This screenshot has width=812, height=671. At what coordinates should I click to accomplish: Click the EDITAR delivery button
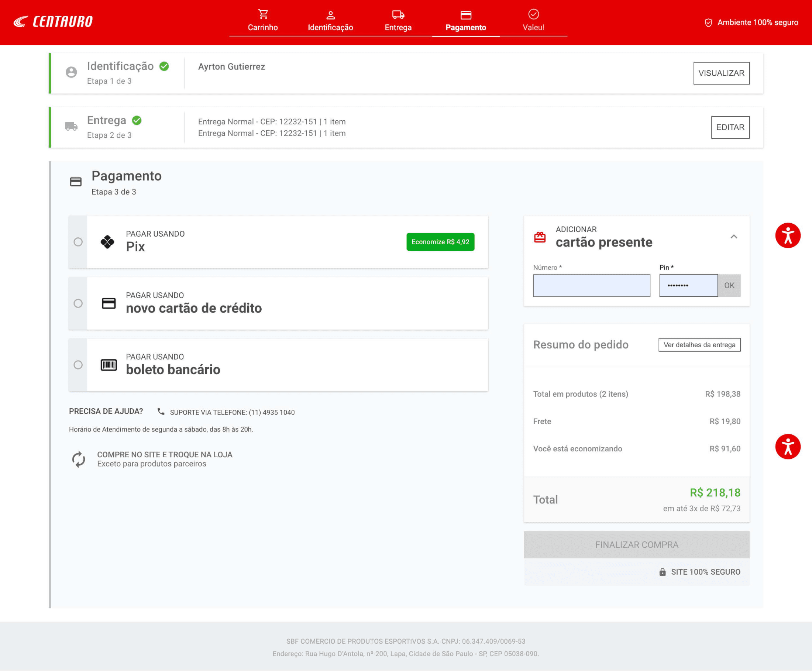click(x=730, y=127)
